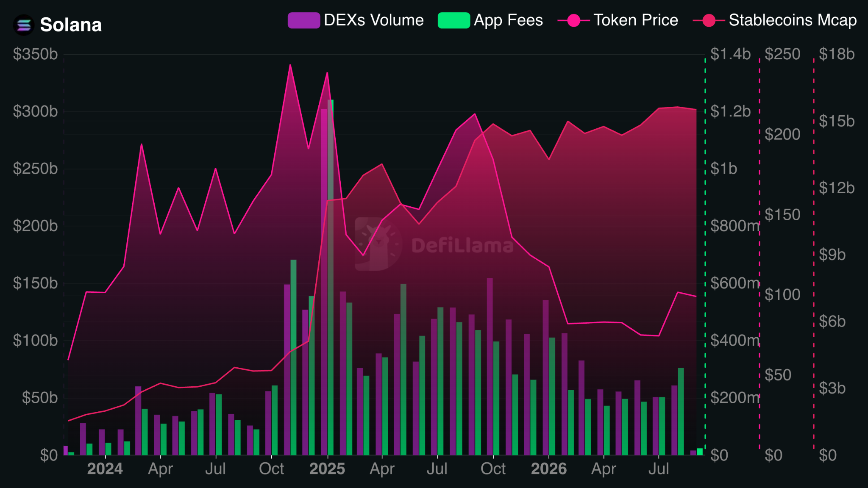Click the $300b left axis label
Image resolution: width=868 pixels, height=488 pixels.
(x=35, y=111)
